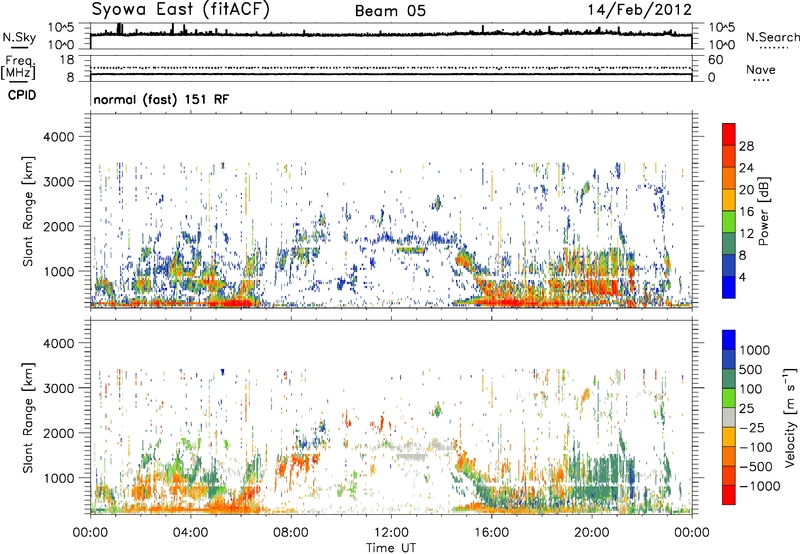The width and height of the screenshot is (800, 554).
Task: Click the 'Power [dB]' colorbar title
Action: [764, 211]
